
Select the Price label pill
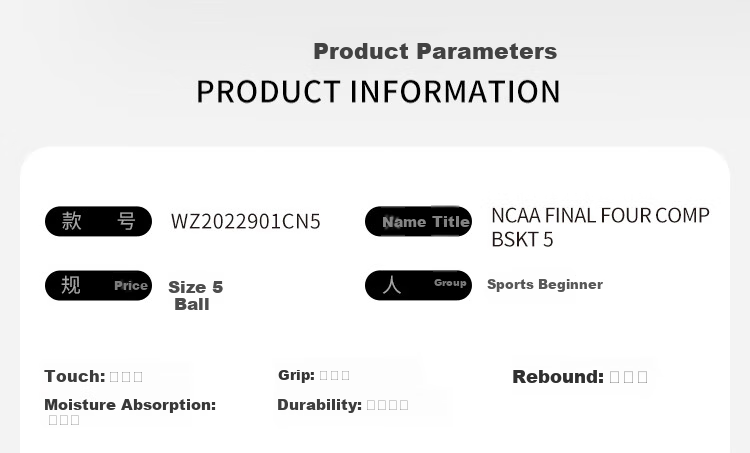click(x=99, y=286)
